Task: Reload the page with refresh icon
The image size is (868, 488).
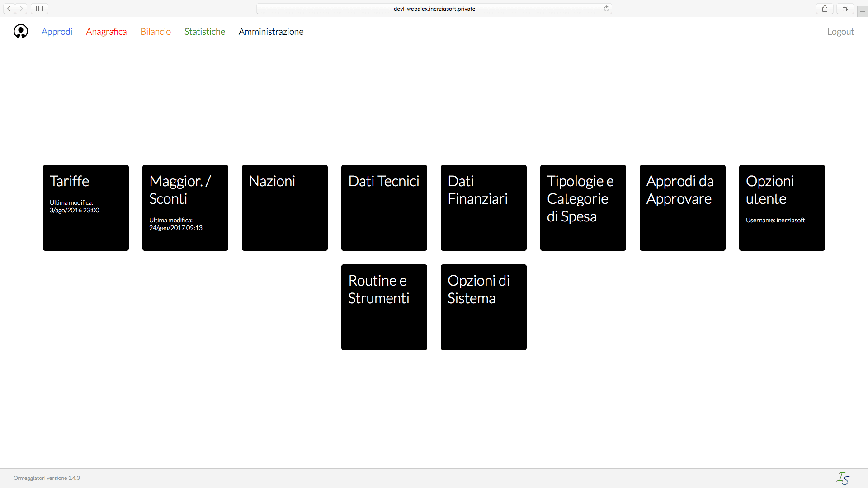Action: click(606, 9)
